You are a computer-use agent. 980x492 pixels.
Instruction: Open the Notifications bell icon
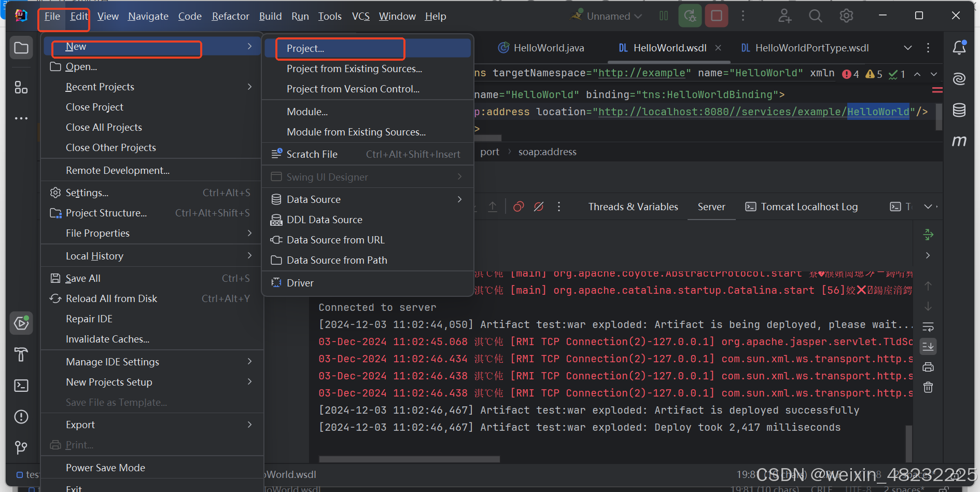pyautogui.click(x=959, y=48)
